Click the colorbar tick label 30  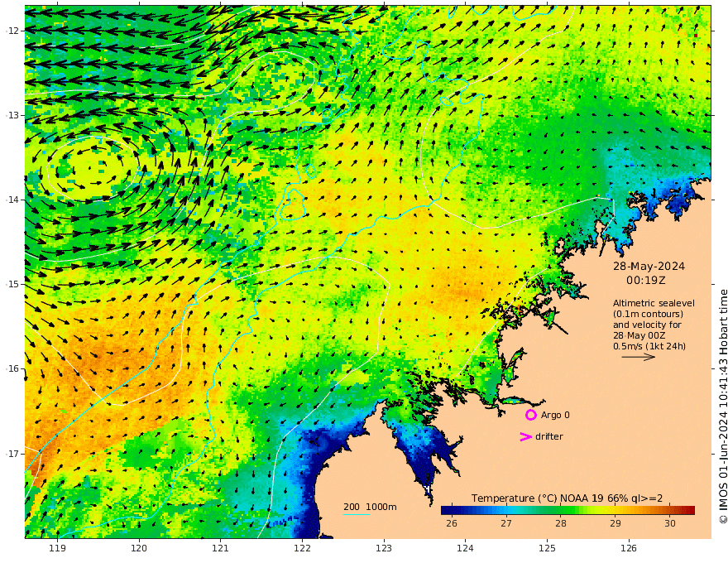click(x=670, y=523)
